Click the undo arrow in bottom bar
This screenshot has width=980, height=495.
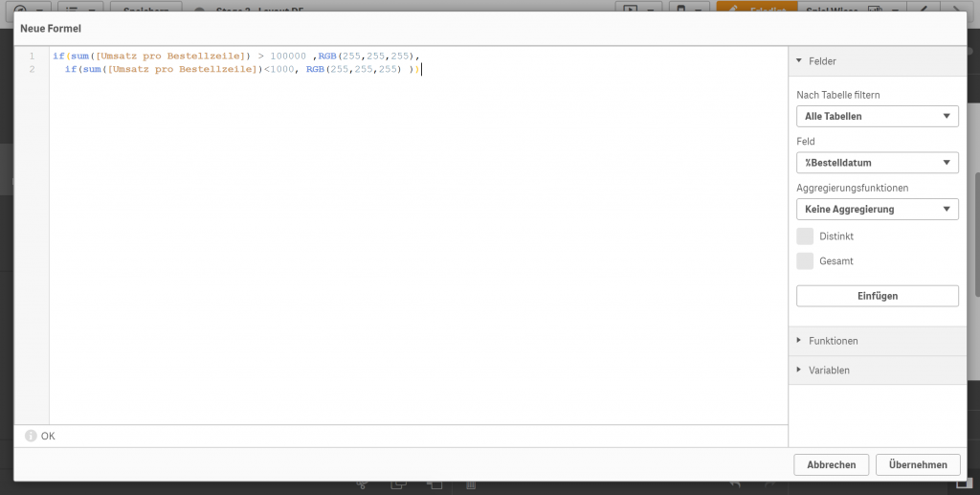coord(734,485)
